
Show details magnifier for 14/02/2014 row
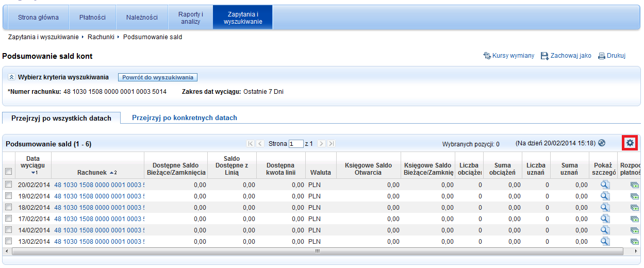[605, 230]
